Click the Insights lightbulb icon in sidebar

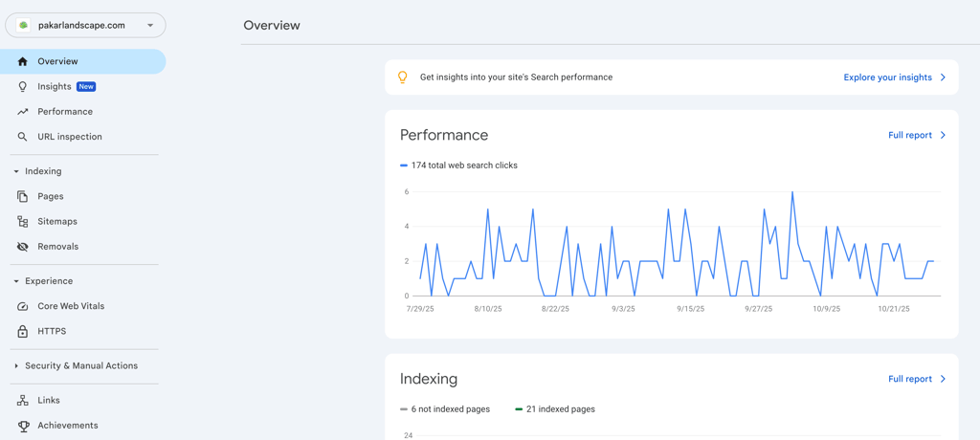(23, 86)
